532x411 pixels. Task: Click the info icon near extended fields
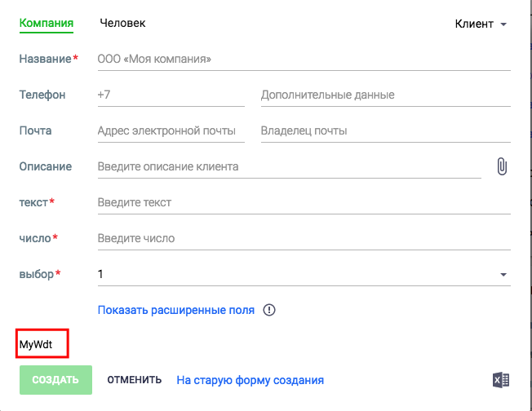tap(269, 310)
